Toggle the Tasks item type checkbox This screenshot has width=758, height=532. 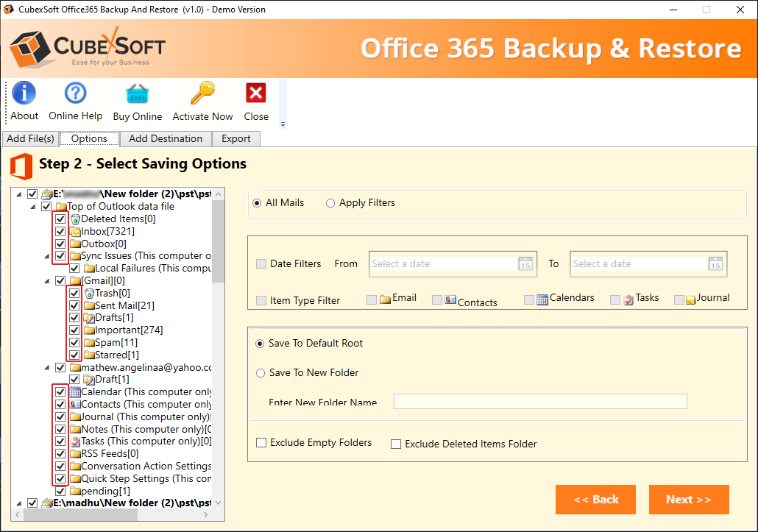615,300
